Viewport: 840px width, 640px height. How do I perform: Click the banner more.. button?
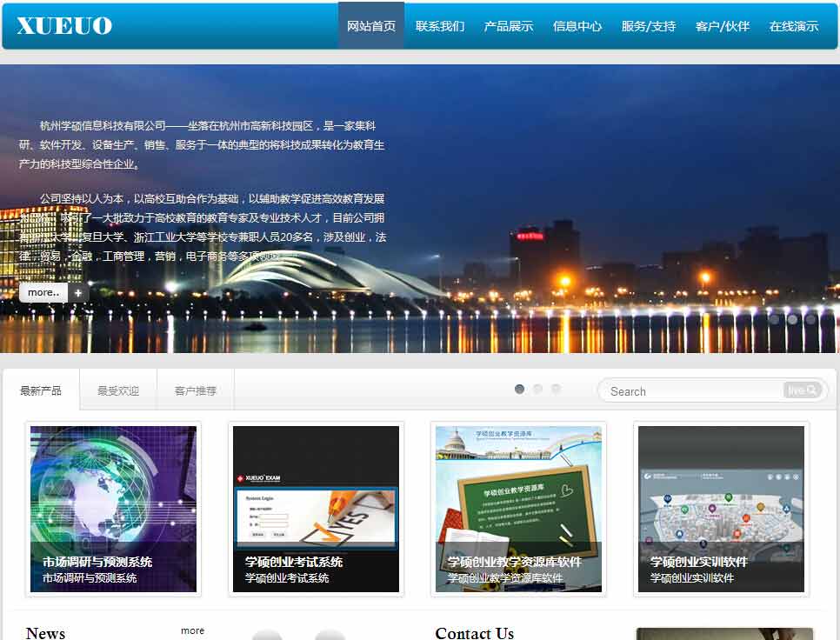pyautogui.click(x=43, y=293)
